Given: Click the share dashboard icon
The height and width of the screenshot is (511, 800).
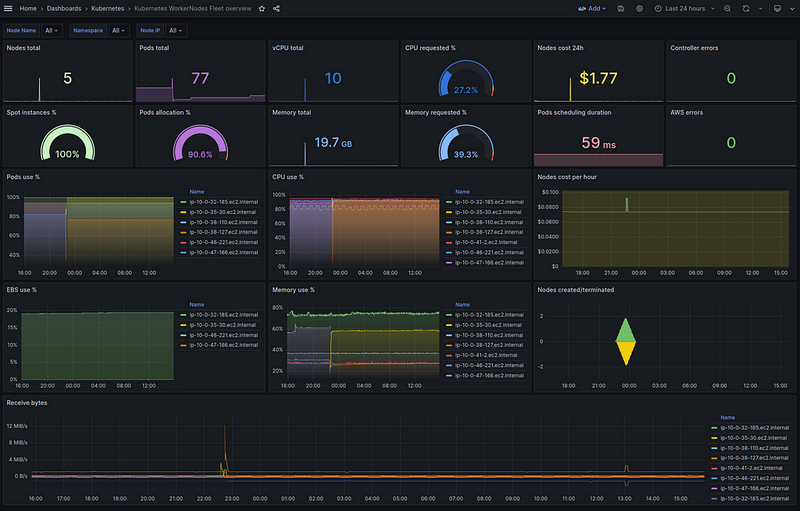Looking at the screenshot, I should click(276, 8).
